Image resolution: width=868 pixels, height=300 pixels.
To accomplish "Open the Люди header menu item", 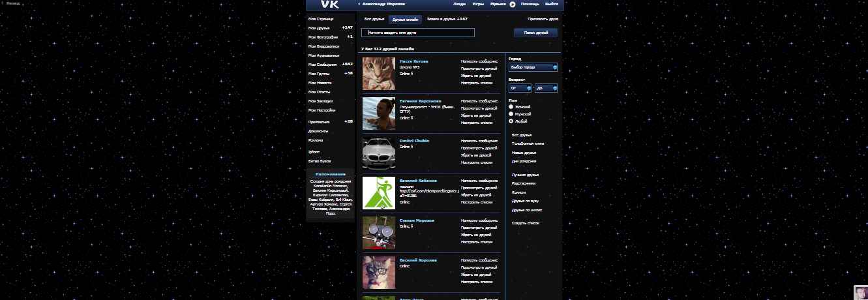I will point(459,4).
